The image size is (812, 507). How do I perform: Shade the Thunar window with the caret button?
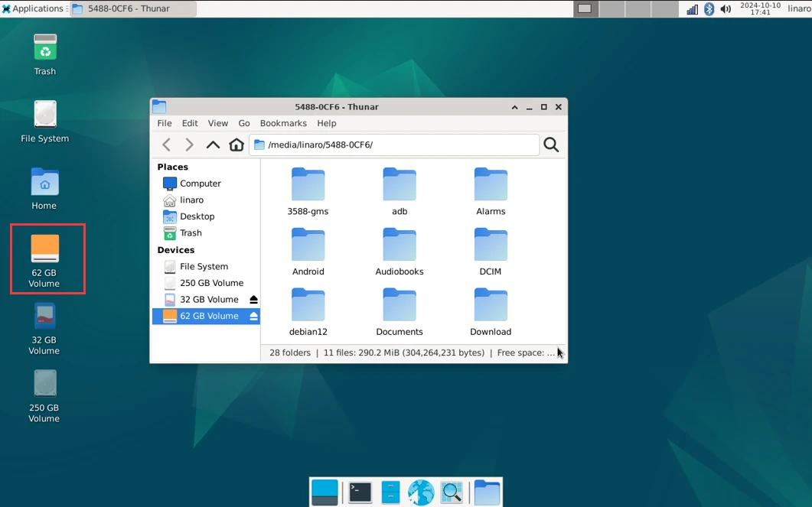515,107
